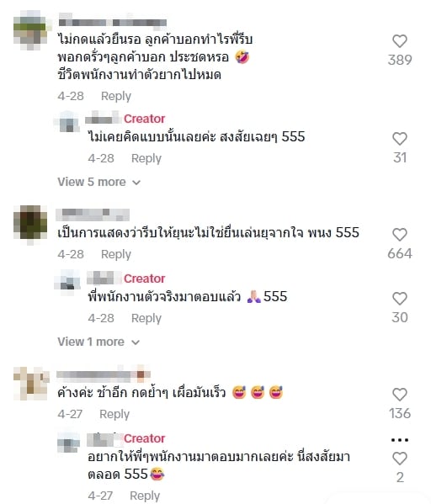
Task: Like the comment with 664 likes
Action: [x=400, y=235]
